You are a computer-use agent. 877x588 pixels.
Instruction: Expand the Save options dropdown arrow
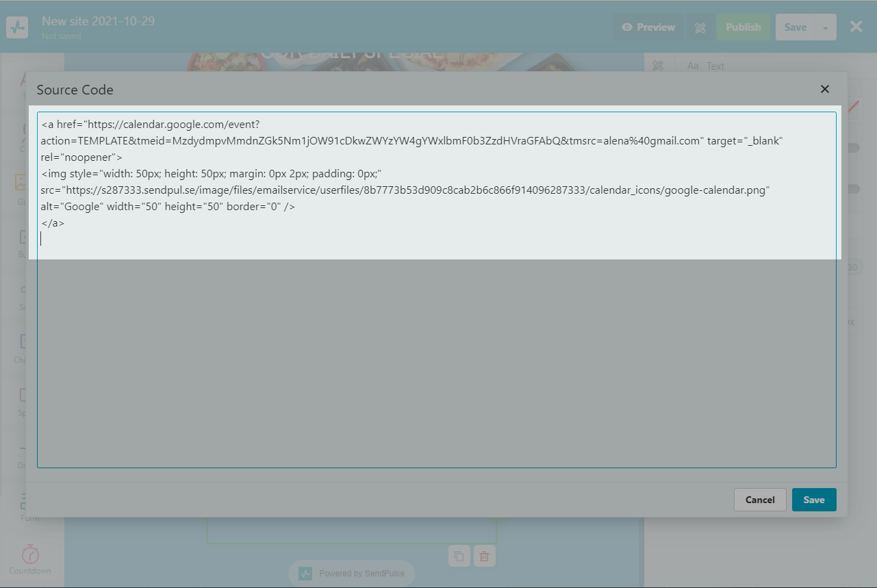click(x=826, y=27)
